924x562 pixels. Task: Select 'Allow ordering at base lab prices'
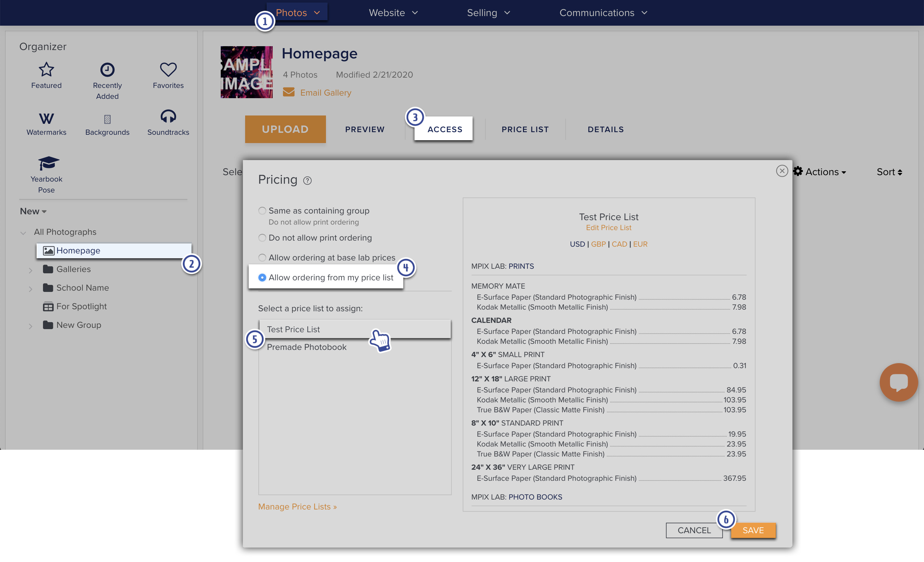click(262, 258)
